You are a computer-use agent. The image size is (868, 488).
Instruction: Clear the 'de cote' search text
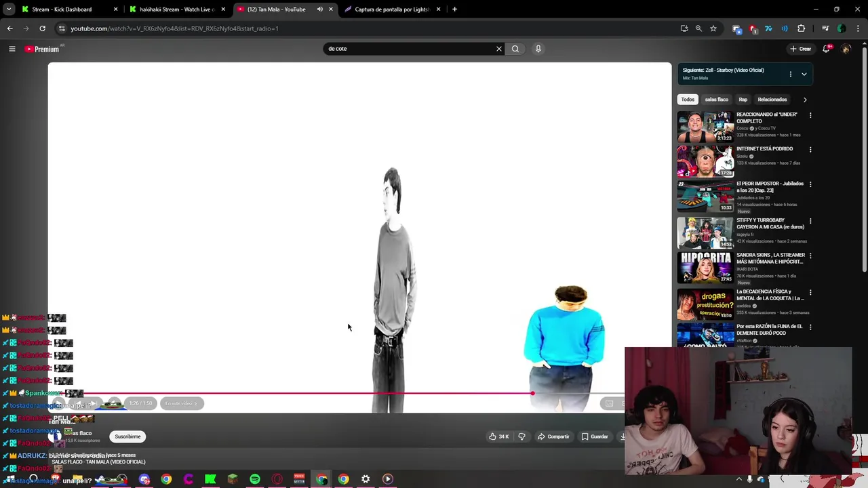(499, 49)
